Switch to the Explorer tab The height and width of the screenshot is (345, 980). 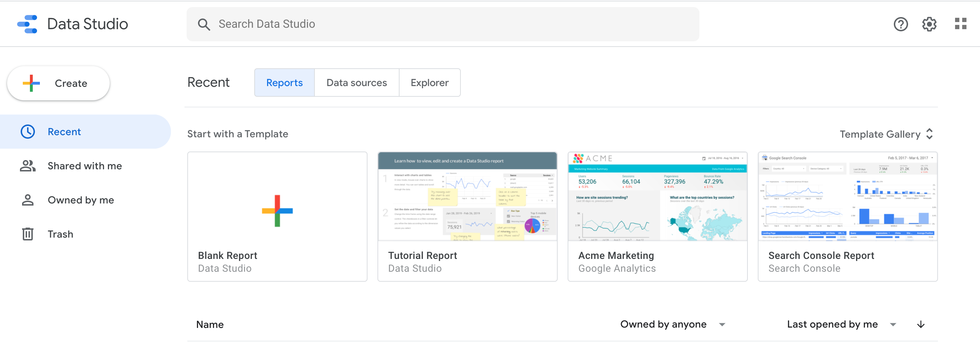click(x=429, y=83)
